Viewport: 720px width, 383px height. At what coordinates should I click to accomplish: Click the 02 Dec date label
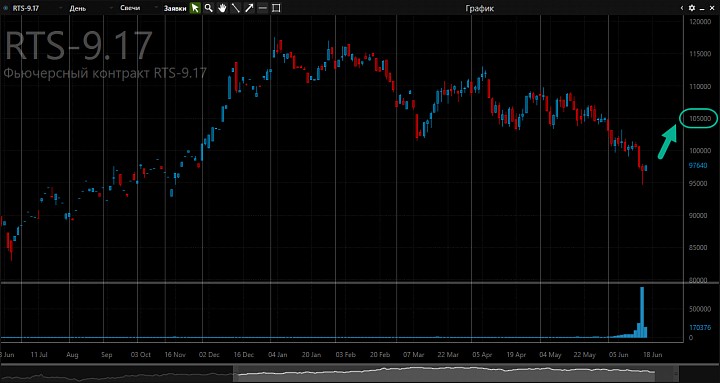point(209,355)
